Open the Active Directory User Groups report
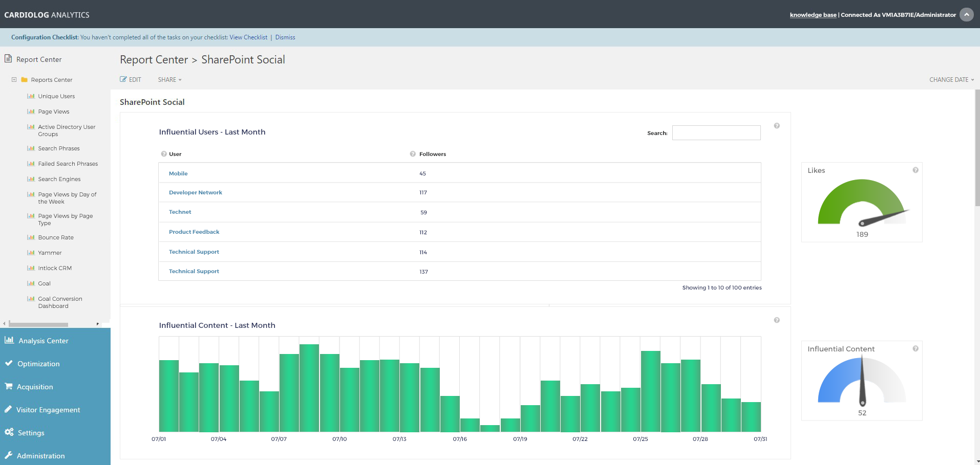This screenshot has width=980, height=465. [x=67, y=130]
